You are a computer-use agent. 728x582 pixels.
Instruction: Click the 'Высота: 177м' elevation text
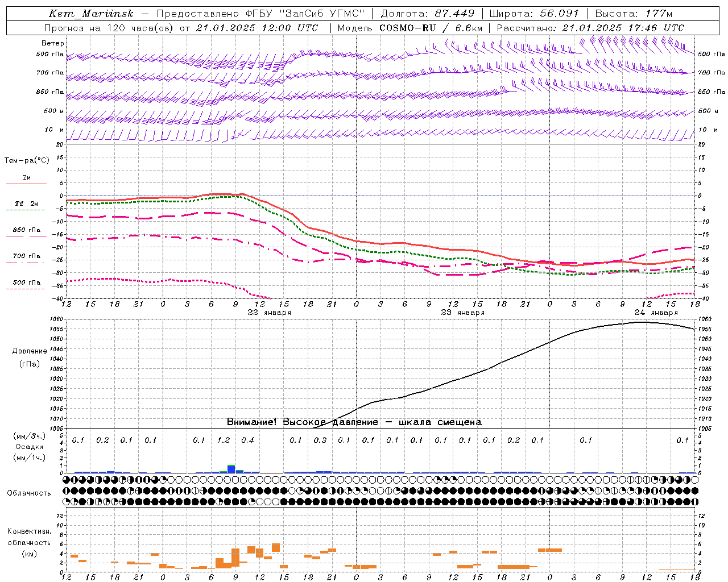[634, 14]
